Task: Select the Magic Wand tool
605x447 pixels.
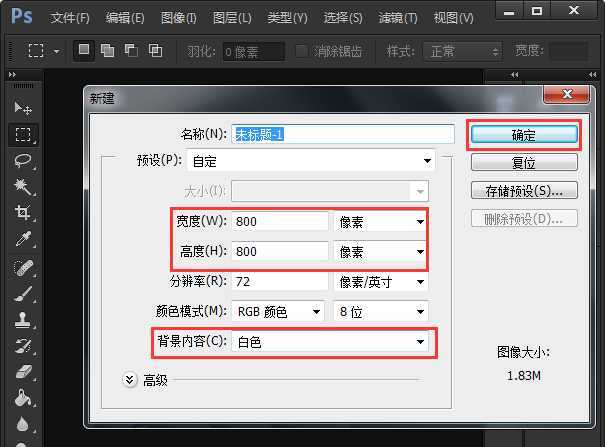Action: click(x=23, y=186)
